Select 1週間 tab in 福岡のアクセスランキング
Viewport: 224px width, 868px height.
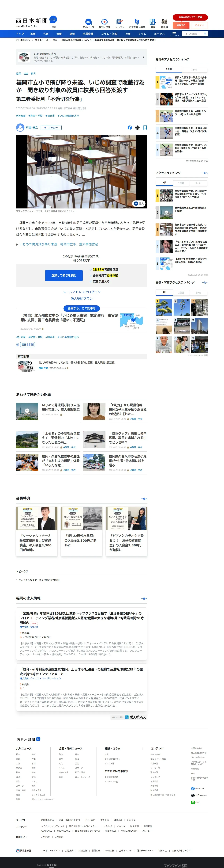tap(169, 69)
